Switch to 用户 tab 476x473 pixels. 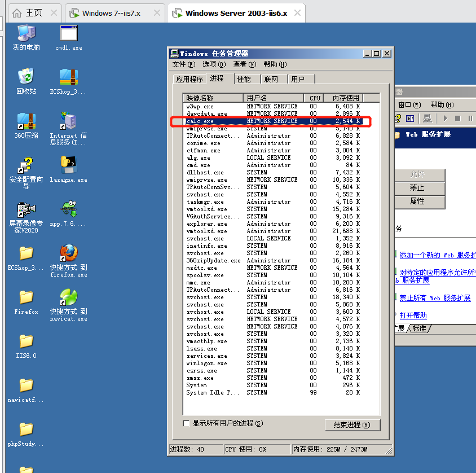tap(298, 79)
